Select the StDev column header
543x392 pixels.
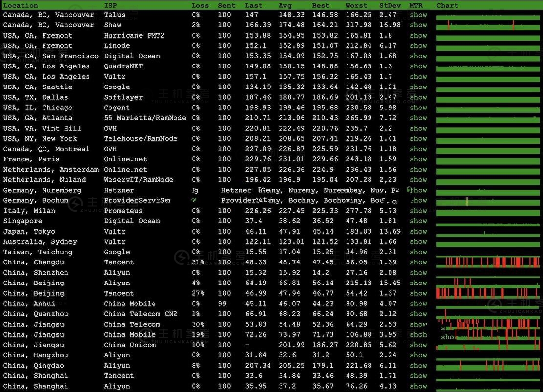tap(389, 5)
